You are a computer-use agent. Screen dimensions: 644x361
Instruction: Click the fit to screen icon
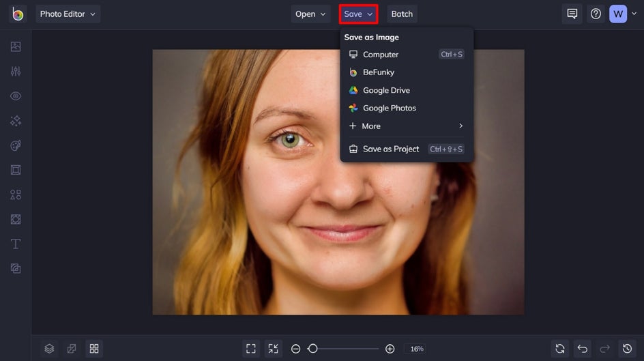250,349
